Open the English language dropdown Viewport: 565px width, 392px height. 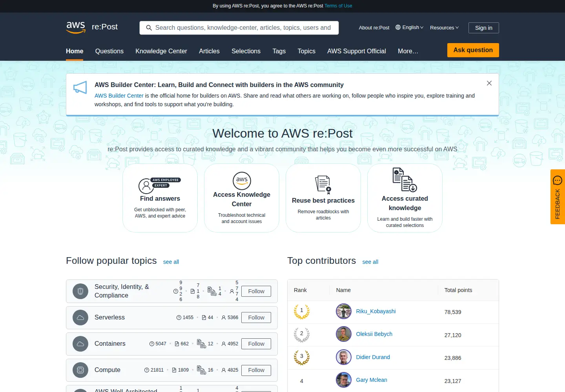point(409,27)
